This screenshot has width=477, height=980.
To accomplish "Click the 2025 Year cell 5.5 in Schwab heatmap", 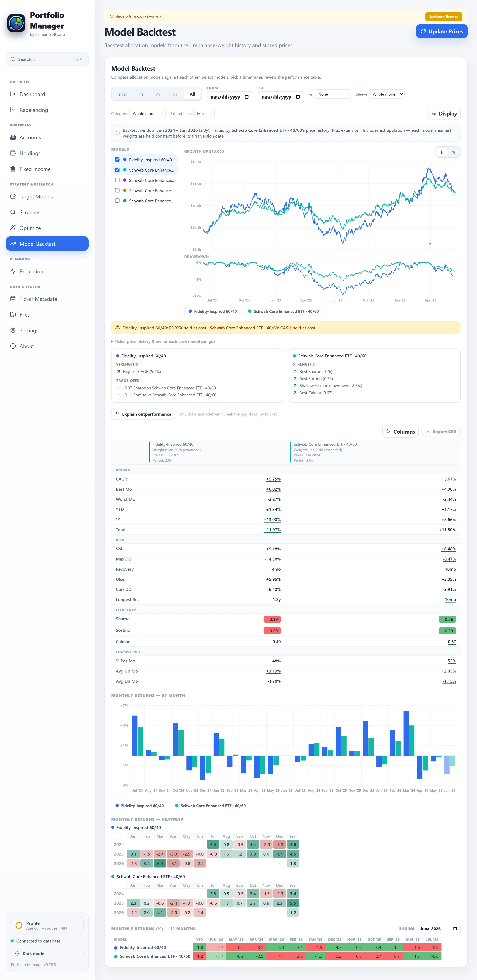I will point(293,903).
